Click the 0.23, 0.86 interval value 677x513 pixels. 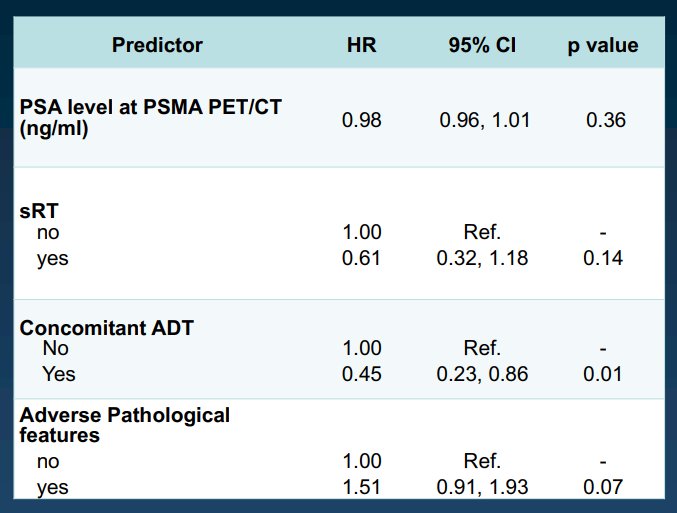coord(482,374)
